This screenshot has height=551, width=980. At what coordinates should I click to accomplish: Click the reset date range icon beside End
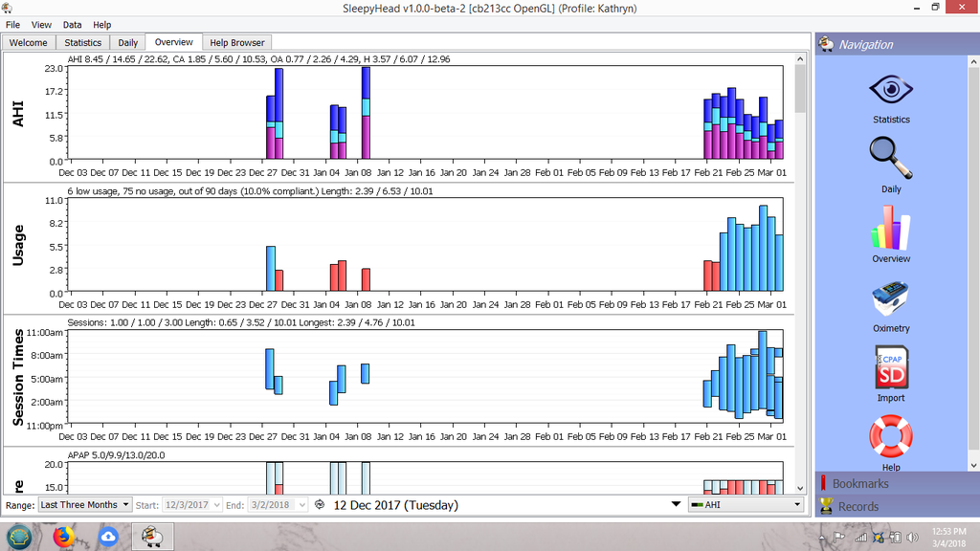click(320, 504)
